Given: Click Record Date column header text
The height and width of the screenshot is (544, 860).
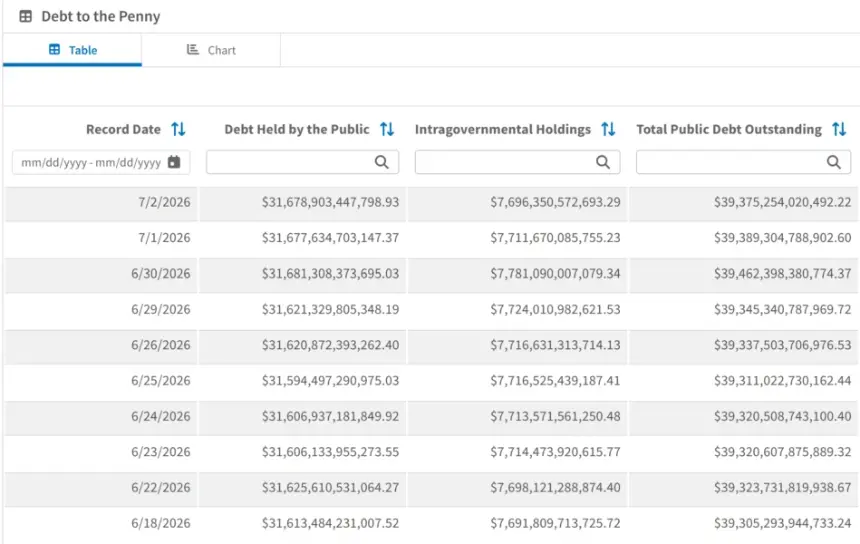Looking at the screenshot, I should pos(123,129).
